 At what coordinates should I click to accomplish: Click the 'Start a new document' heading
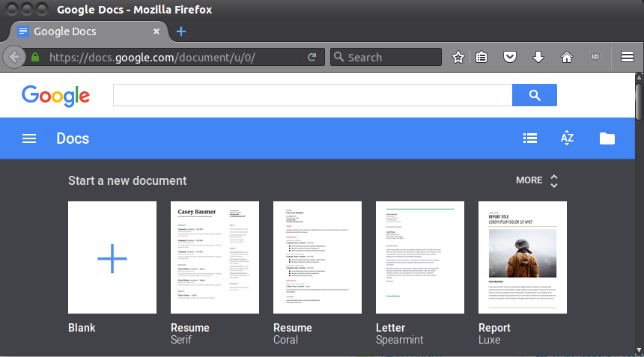(127, 180)
